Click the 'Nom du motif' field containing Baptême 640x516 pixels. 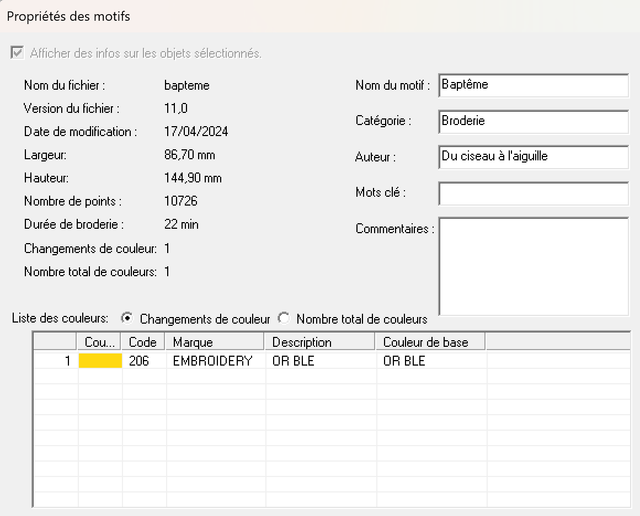click(x=533, y=85)
